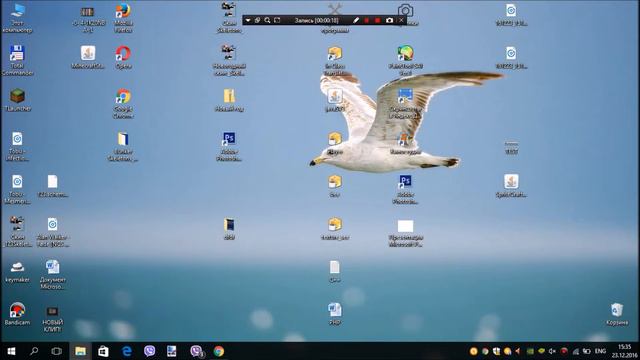
Task: Open the Bandicam desktop shortcut
Action: [17, 314]
